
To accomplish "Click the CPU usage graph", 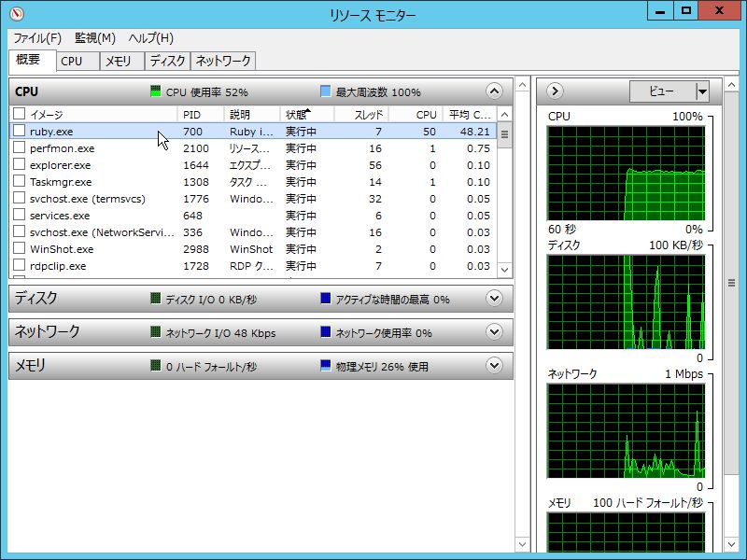I will point(626,173).
